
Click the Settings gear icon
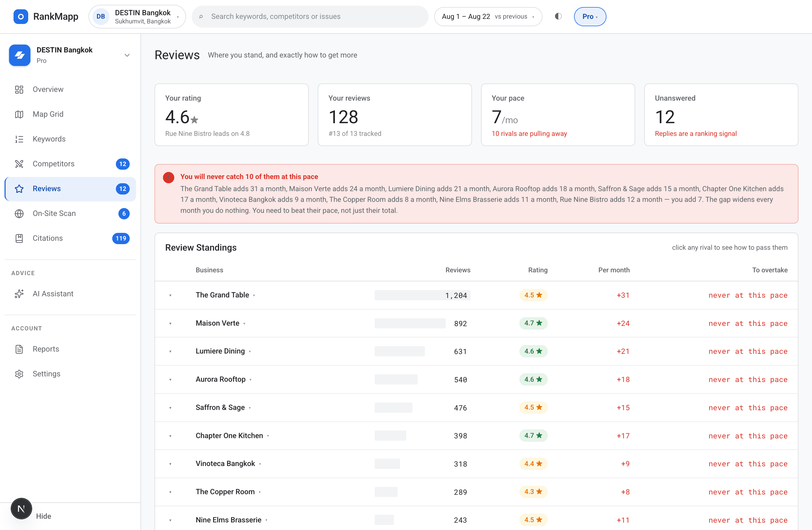[19, 374]
